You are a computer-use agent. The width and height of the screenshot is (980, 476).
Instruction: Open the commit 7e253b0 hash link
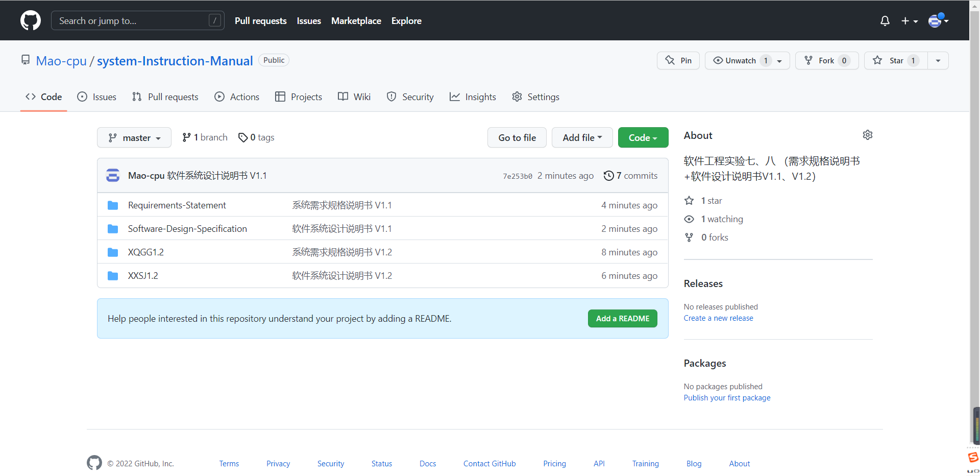(518, 176)
